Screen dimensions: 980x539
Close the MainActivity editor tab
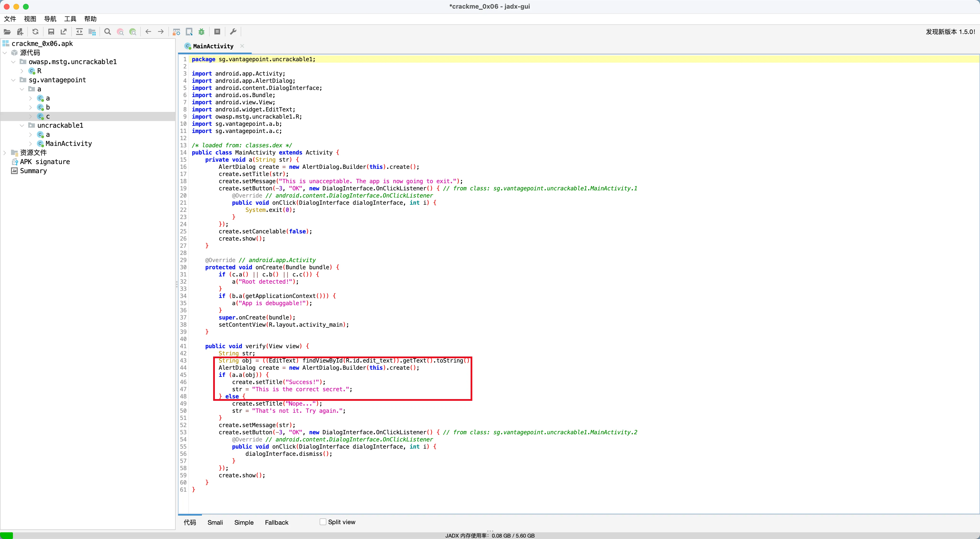[x=242, y=46]
